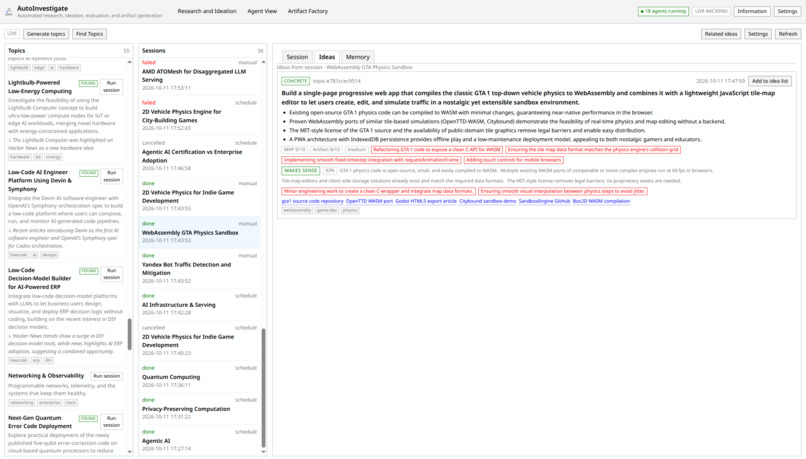806x459 pixels.
Task: Open the ideas panel Settings button
Action: click(x=758, y=34)
